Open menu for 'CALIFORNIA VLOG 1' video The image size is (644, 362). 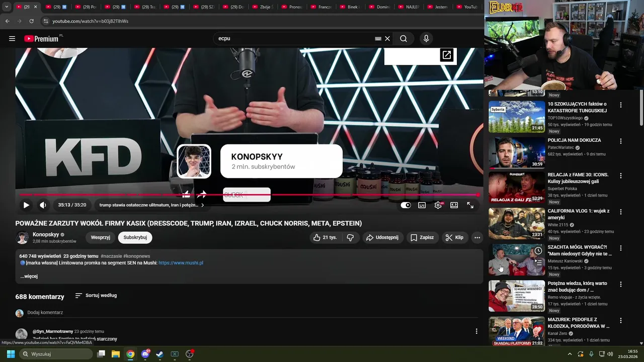coord(621,212)
